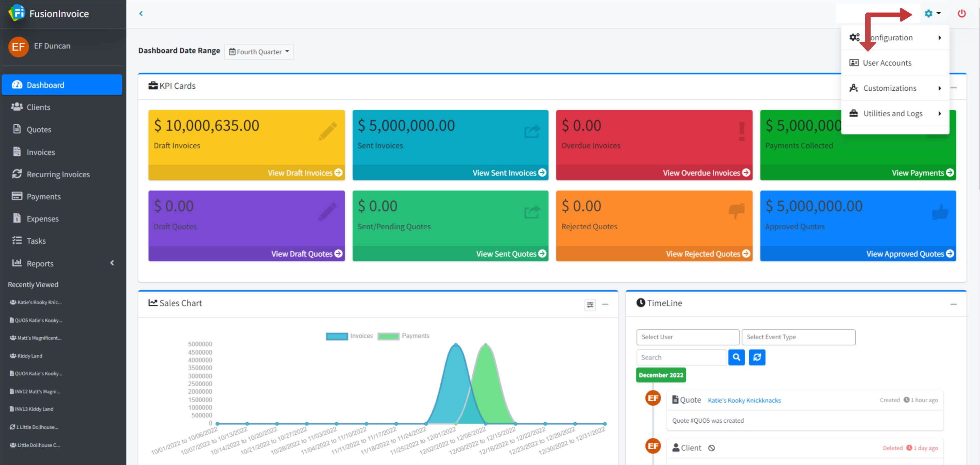This screenshot has width=980, height=465.
Task: Open the Select Event Type dropdown
Action: (x=798, y=337)
